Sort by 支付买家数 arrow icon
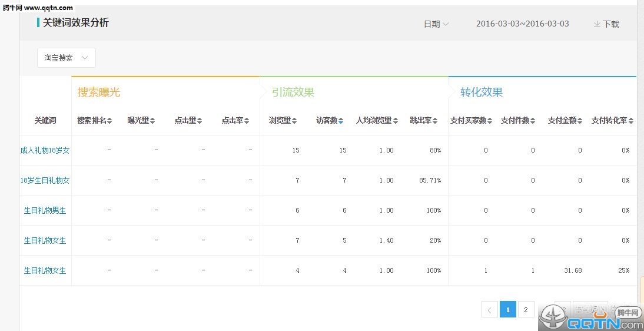Screen dimensions: 644x331 point(490,121)
